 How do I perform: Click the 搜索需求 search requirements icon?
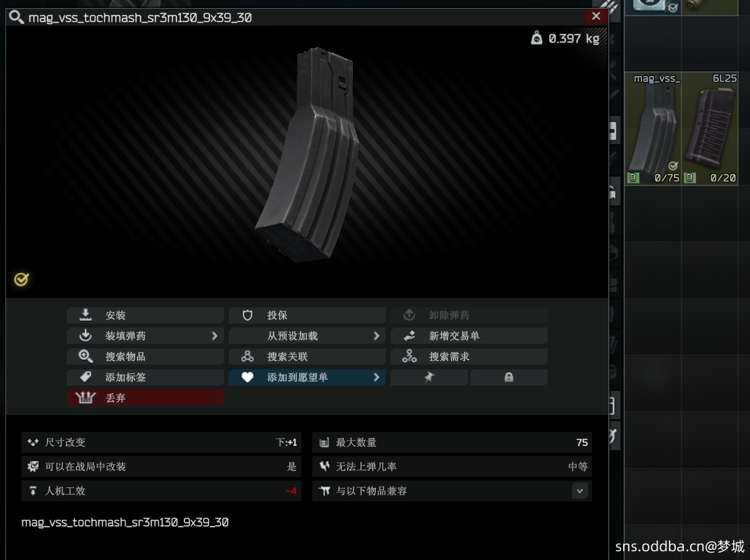409,356
